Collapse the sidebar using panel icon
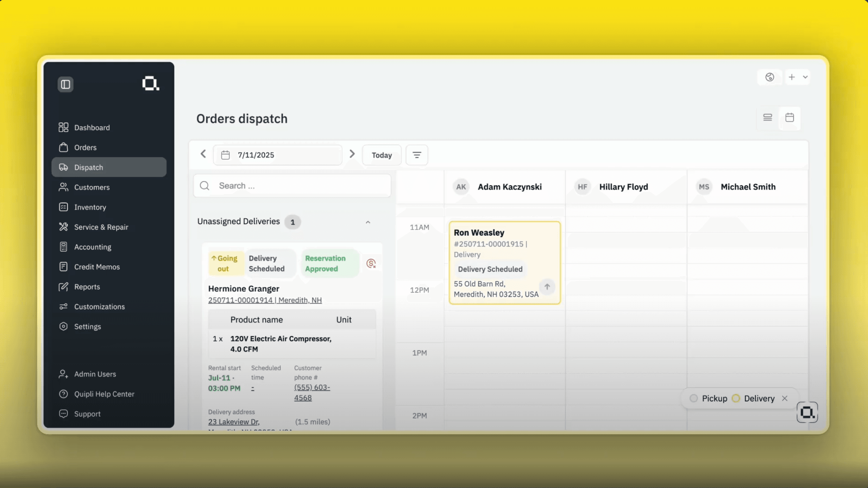The height and width of the screenshot is (488, 868). (65, 84)
